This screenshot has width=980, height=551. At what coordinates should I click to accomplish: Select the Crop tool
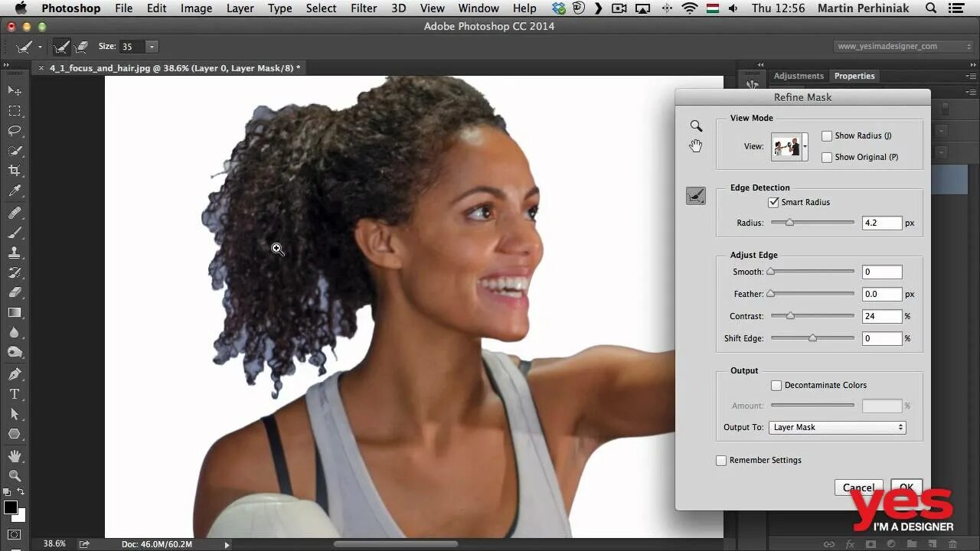(15, 171)
